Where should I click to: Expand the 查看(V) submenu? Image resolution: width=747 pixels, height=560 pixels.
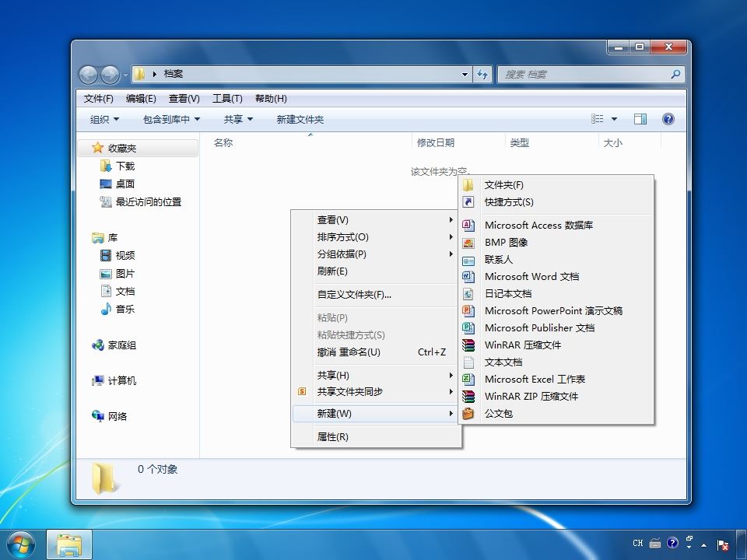tap(451, 219)
